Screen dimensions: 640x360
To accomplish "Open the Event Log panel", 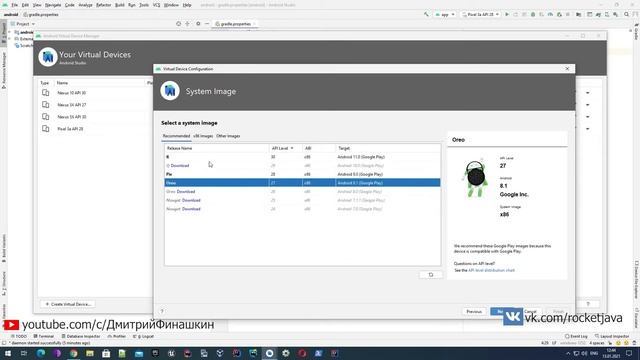I will tap(576, 336).
